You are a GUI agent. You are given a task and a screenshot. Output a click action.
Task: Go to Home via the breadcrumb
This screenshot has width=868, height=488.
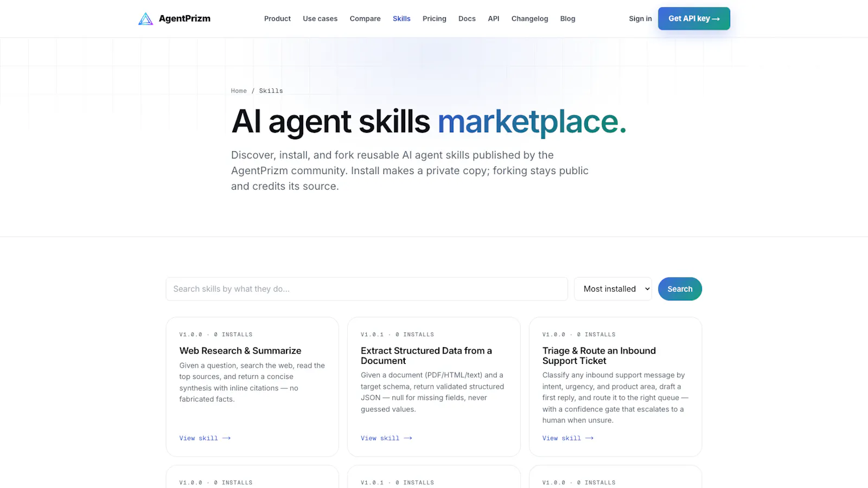pyautogui.click(x=239, y=91)
